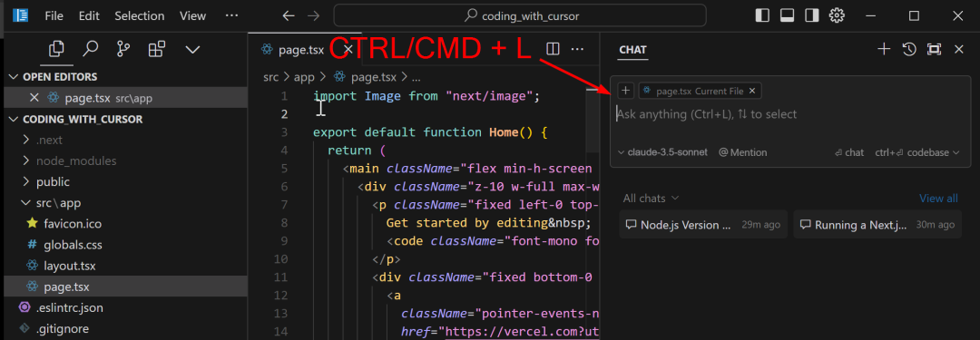Show more sidebar views chevron
The image size is (980, 340).
point(192,49)
